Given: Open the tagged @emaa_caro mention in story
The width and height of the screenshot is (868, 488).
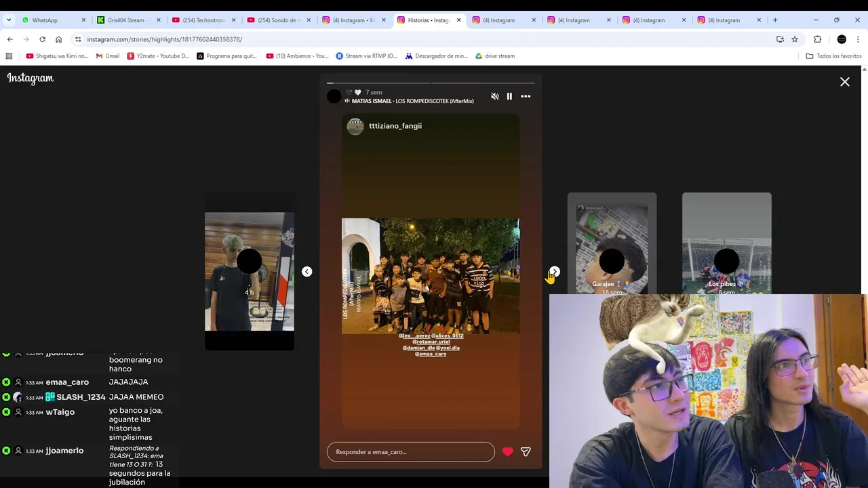Looking at the screenshot, I should (x=431, y=354).
